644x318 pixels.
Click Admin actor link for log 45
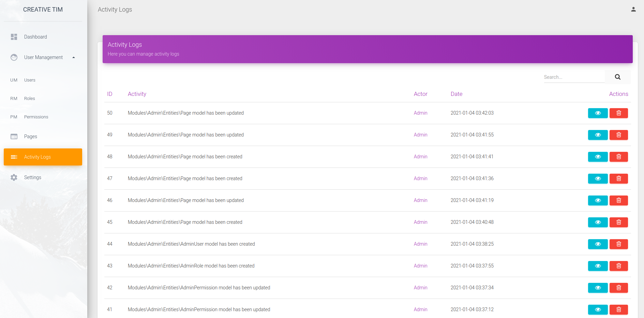(420, 222)
